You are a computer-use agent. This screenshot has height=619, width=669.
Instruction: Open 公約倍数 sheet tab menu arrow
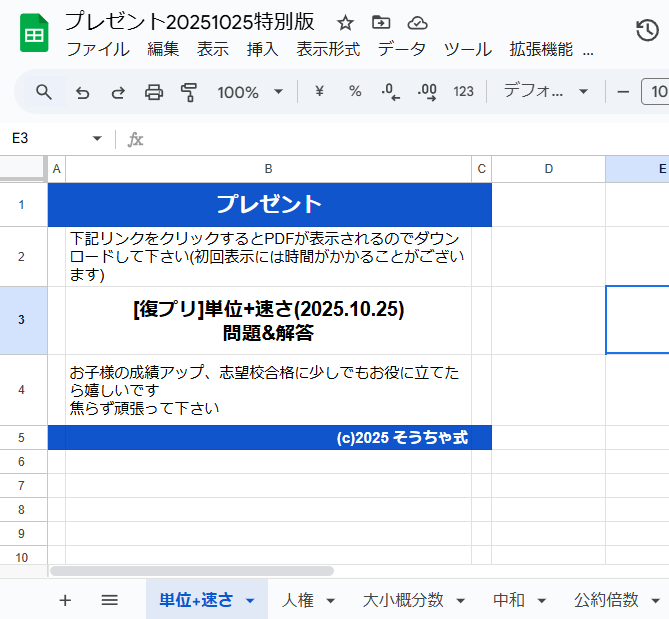tap(655, 601)
